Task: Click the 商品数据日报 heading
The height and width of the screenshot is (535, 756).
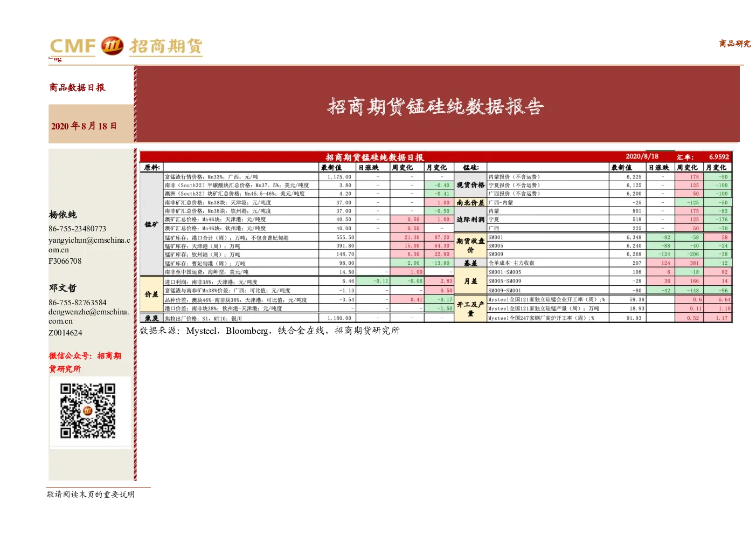Action: (x=77, y=87)
